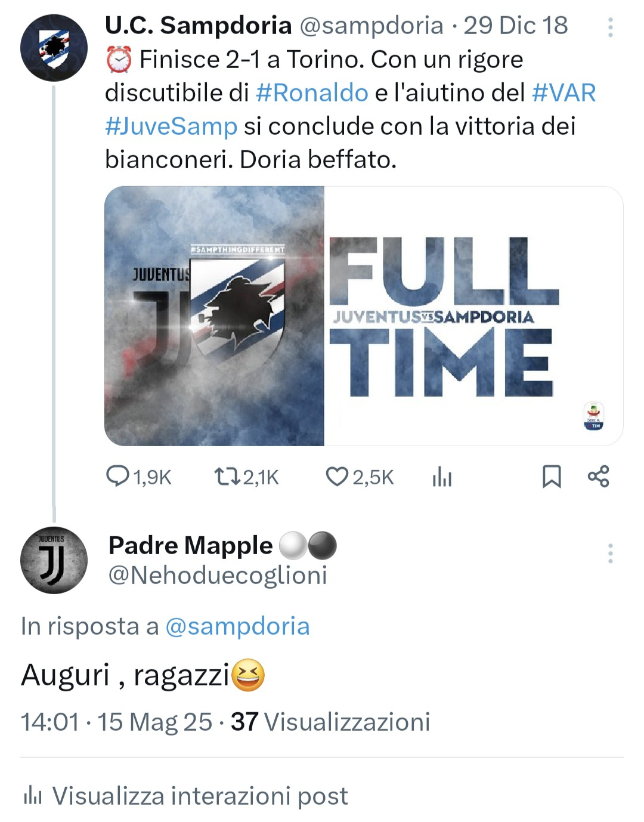Tap the interactions bar-chart icon near the bottom
Image resolution: width=644 pixels, height=822 pixels.
(32, 796)
